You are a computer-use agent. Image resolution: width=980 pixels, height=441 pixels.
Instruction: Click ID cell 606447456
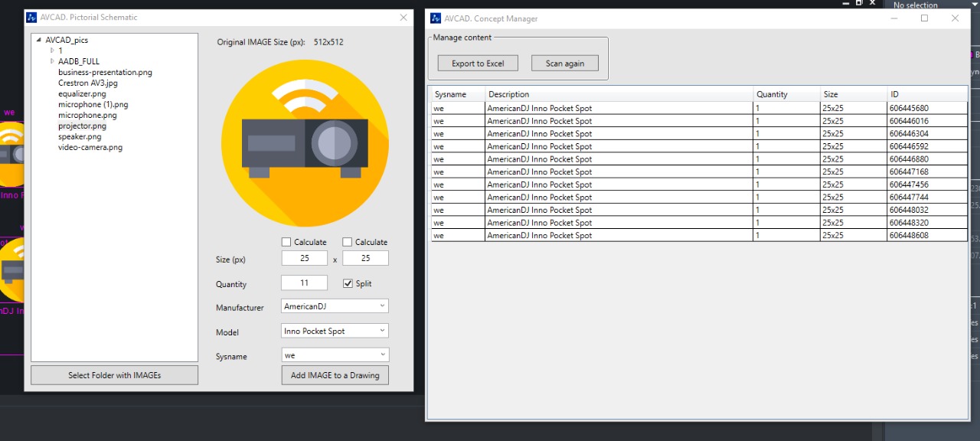(x=928, y=185)
